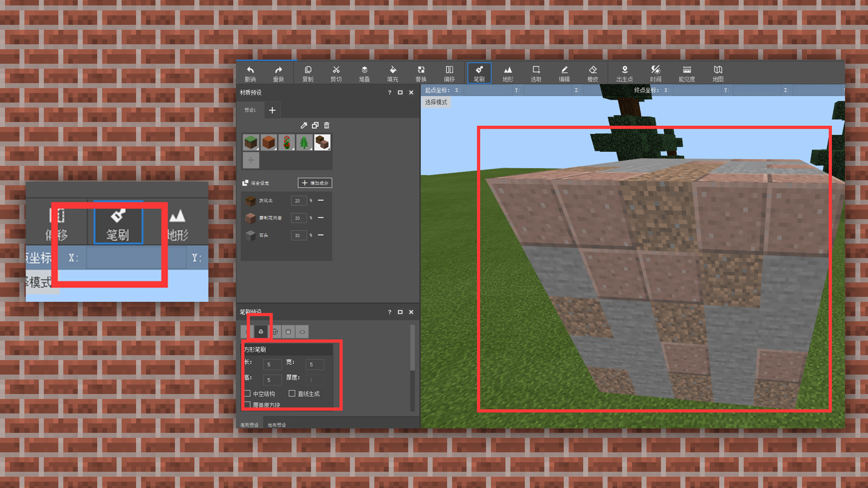The height and width of the screenshot is (488, 868).
Task: Select the wood planks block material thumbnail
Action: [x=269, y=142]
